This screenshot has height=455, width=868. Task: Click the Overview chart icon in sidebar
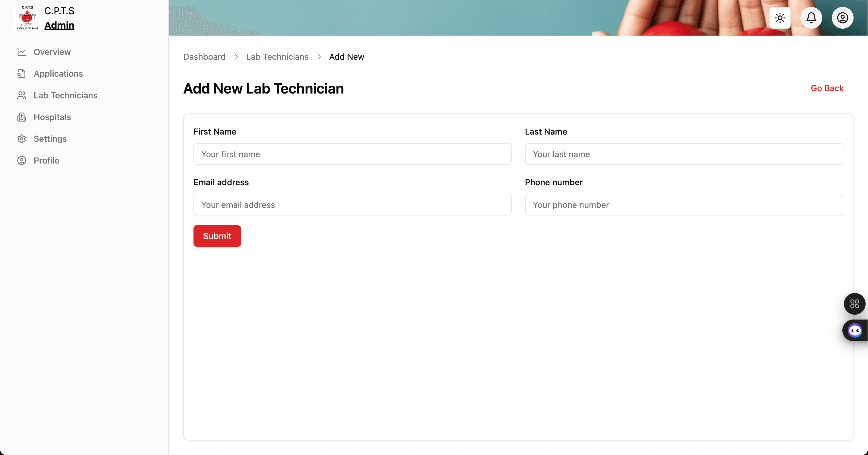pyautogui.click(x=22, y=52)
